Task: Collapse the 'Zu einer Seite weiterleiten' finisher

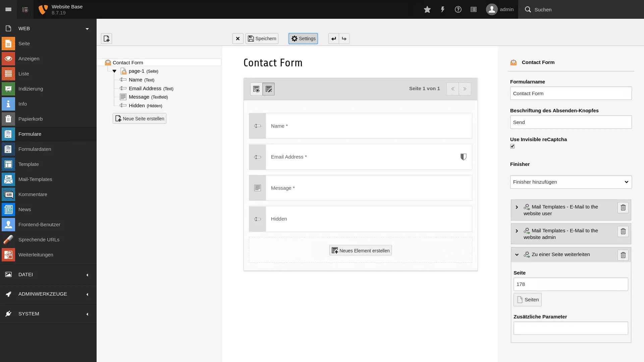Action: (517, 255)
